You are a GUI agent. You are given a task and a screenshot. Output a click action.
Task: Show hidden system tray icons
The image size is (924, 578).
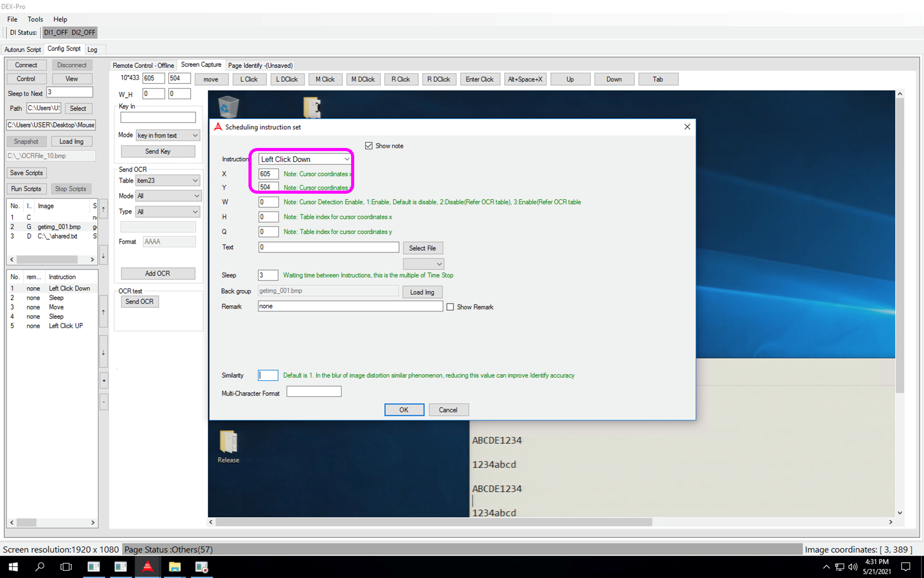pos(826,567)
